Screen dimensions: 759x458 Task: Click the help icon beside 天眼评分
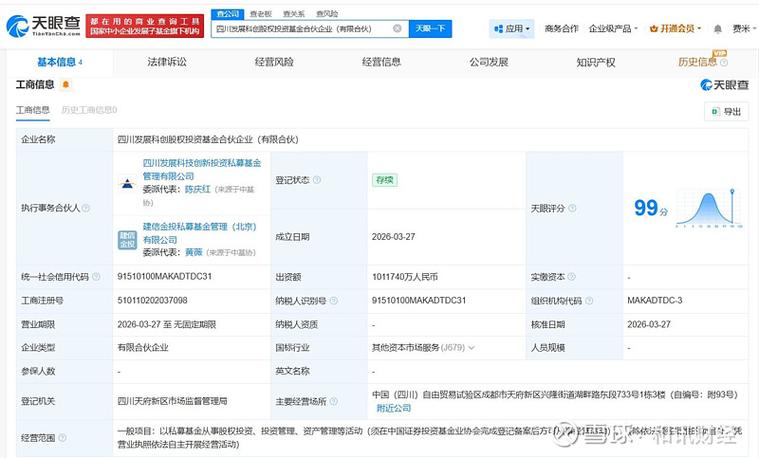[572, 208]
